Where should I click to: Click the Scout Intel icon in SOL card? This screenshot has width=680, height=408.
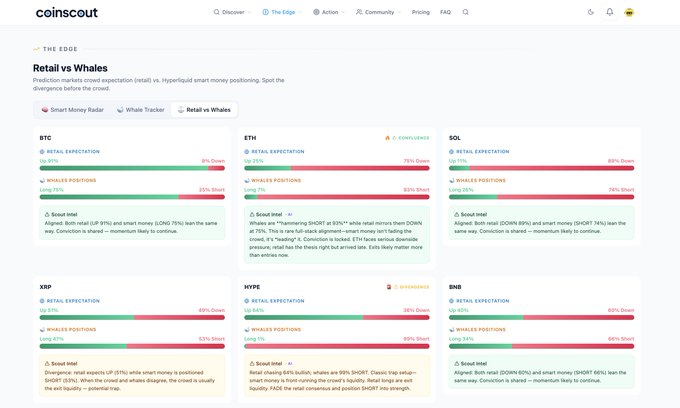click(456, 214)
